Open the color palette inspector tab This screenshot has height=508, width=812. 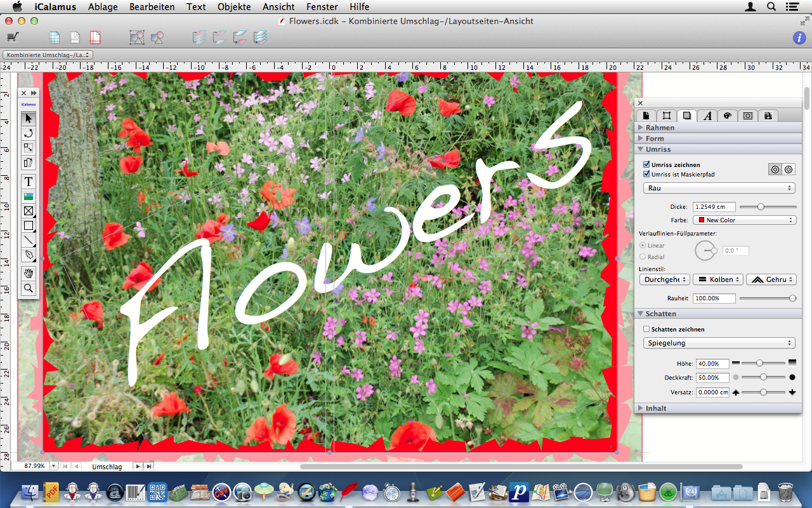point(728,116)
